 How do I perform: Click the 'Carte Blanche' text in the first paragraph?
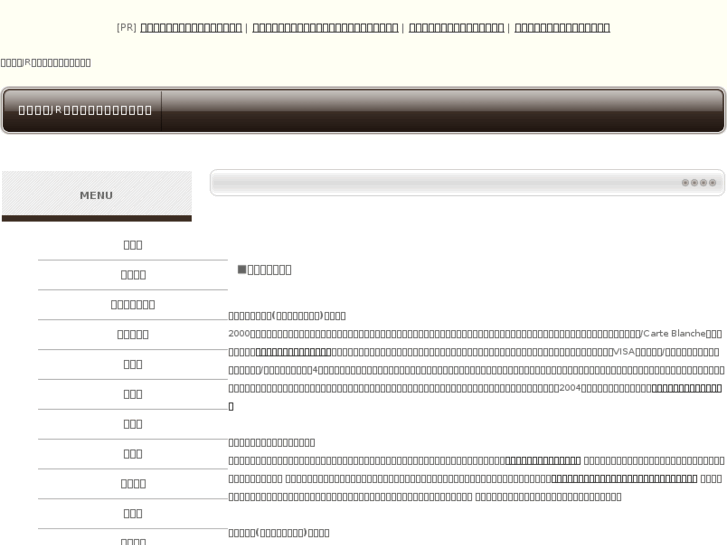click(x=674, y=333)
